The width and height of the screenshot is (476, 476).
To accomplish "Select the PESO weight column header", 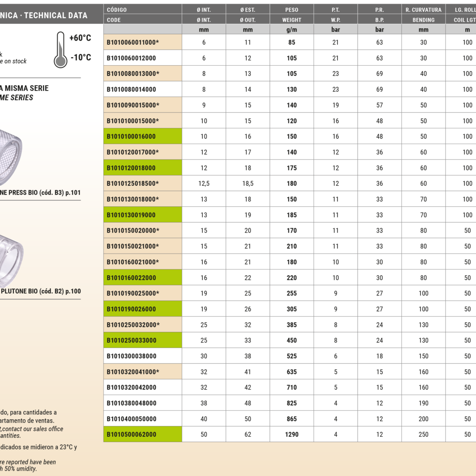I will click(291, 10).
